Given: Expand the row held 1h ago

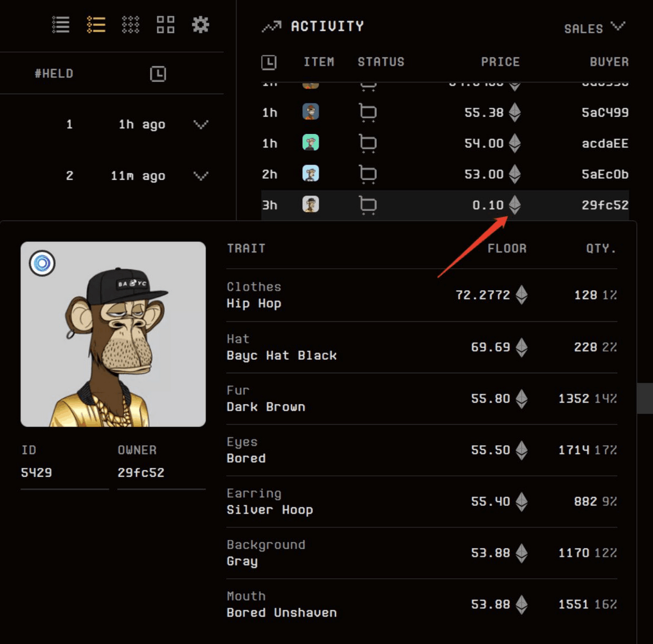Looking at the screenshot, I should (201, 124).
